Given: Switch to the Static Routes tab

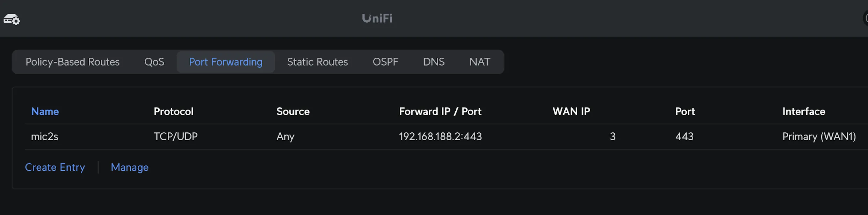Looking at the screenshot, I should (x=317, y=62).
